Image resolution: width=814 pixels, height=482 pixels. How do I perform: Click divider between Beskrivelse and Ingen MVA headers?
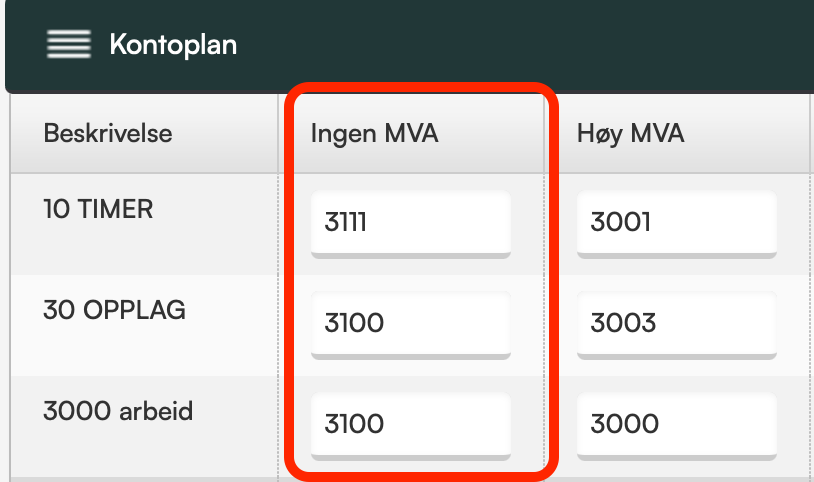click(x=278, y=133)
